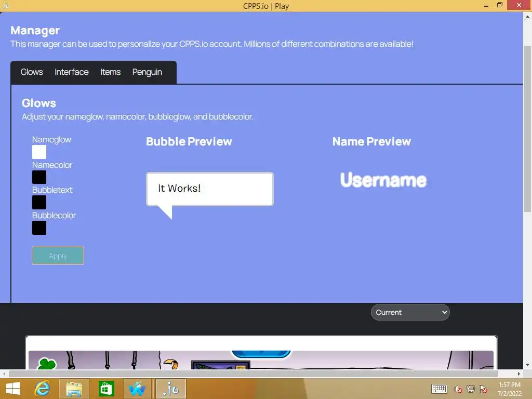532x399 pixels.
Task: Open the Action Center flag icon
Action: pos(483,389)
